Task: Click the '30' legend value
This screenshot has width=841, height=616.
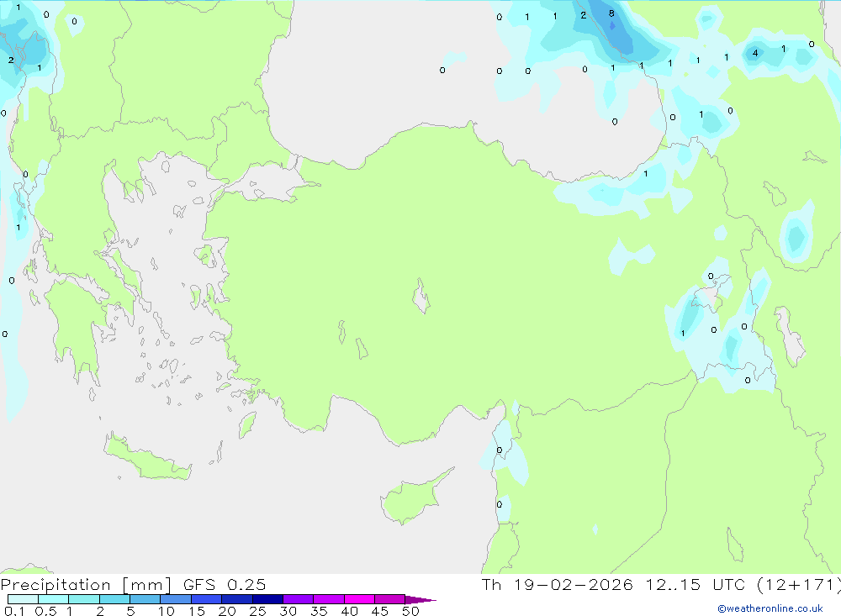Action: pyautogui.click(x=288, y=611)
